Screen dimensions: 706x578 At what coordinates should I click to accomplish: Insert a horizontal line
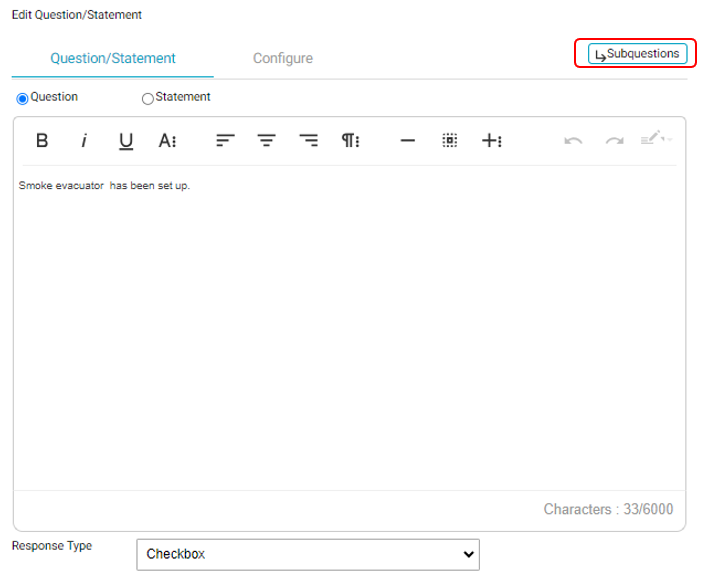pyautogui.click(x=407, y=141)
